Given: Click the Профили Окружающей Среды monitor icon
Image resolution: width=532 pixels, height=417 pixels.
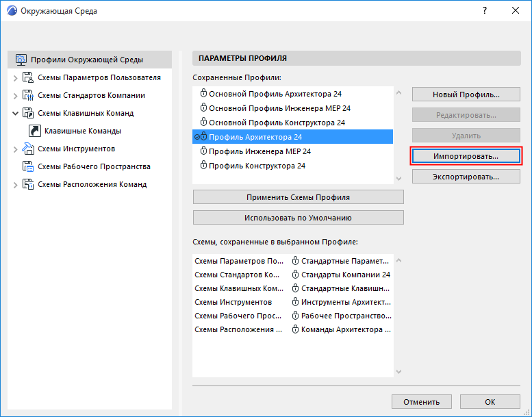Looking at the screenshot, I should (21, 60).
